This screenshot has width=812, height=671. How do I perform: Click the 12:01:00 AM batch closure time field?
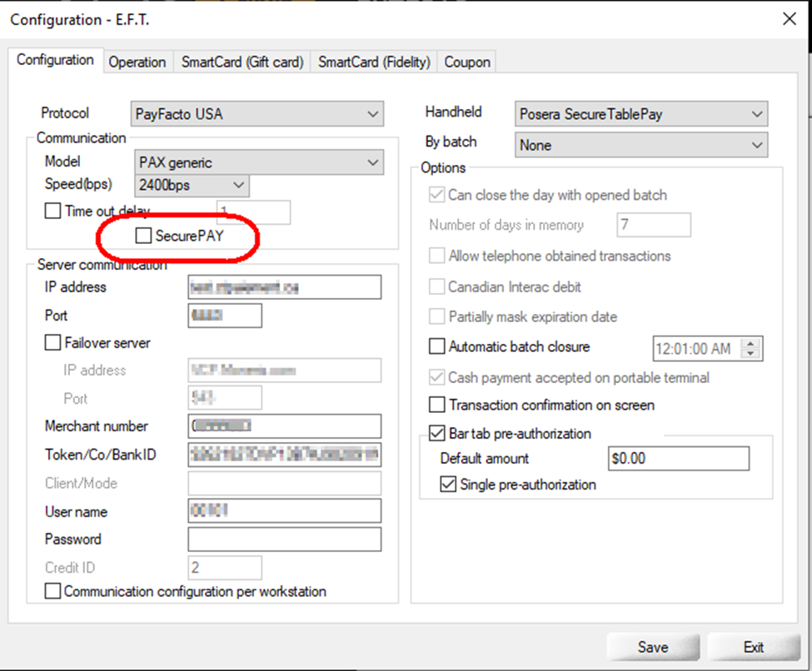click(x=697, y=349)
